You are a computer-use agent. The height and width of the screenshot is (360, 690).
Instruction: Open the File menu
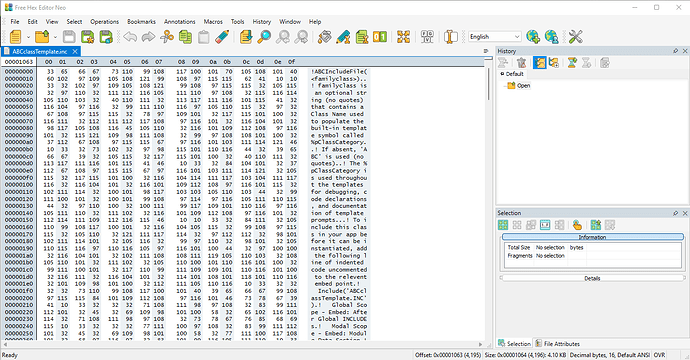15,22
